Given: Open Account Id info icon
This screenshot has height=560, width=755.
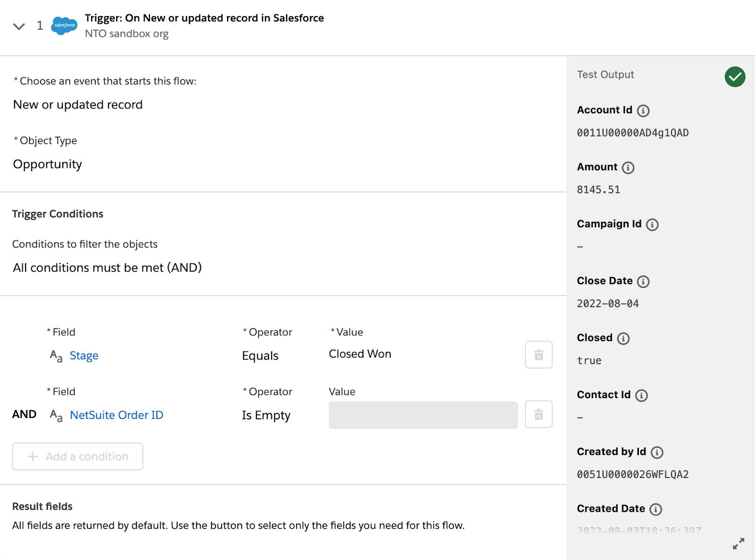Looking at the screenshot, I should click(643, 111).
